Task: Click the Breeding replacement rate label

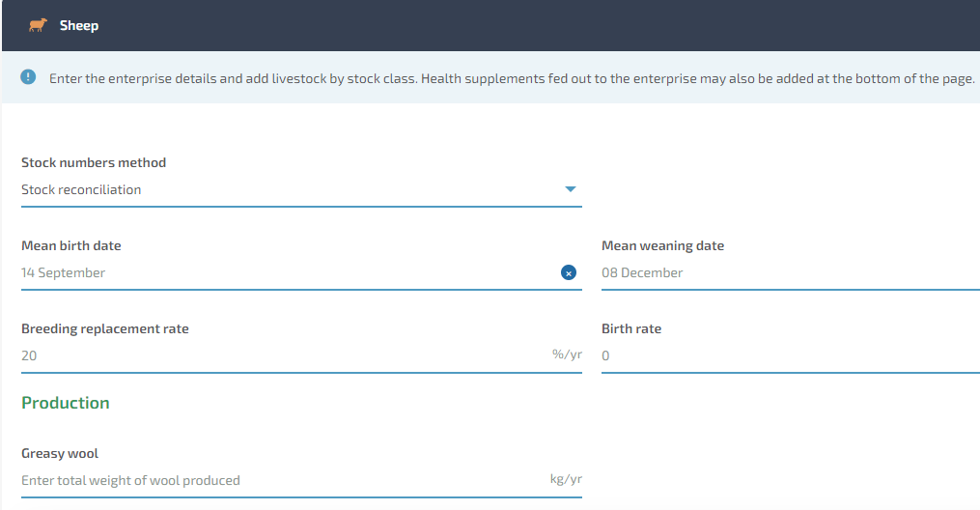Action: 105,328
